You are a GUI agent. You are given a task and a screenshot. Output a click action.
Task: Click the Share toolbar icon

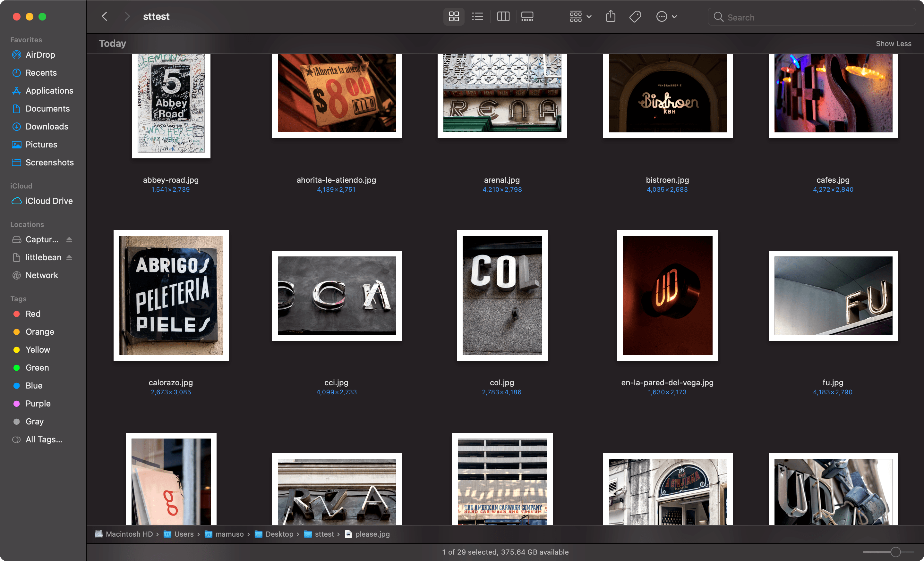point(611,16)
